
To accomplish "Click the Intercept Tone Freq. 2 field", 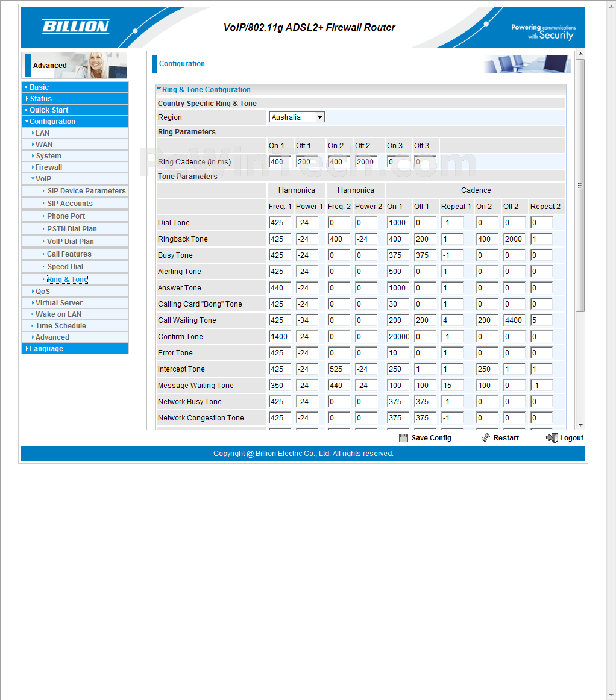I will [339, 369].
